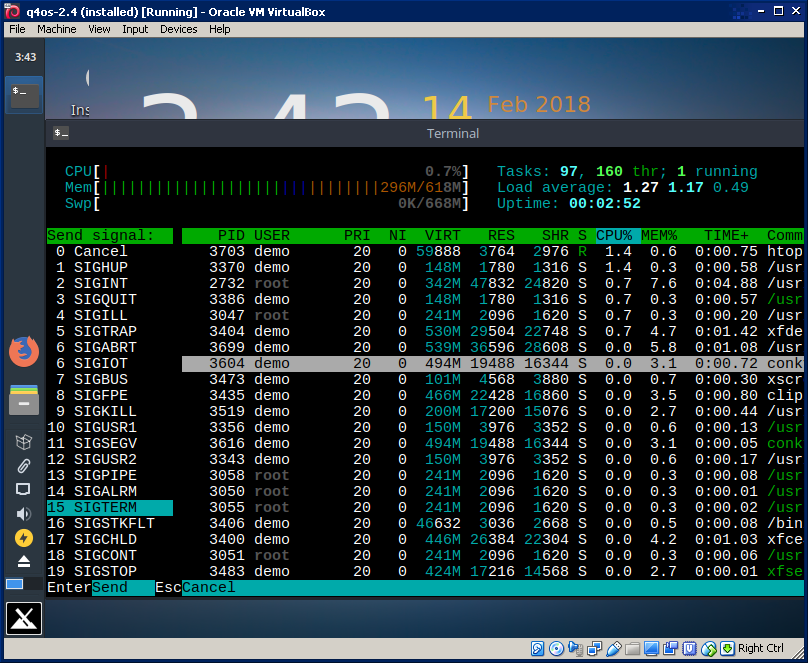Open the Machine menu
Viewport: 808px width, 663px height.
click(57, 29)
